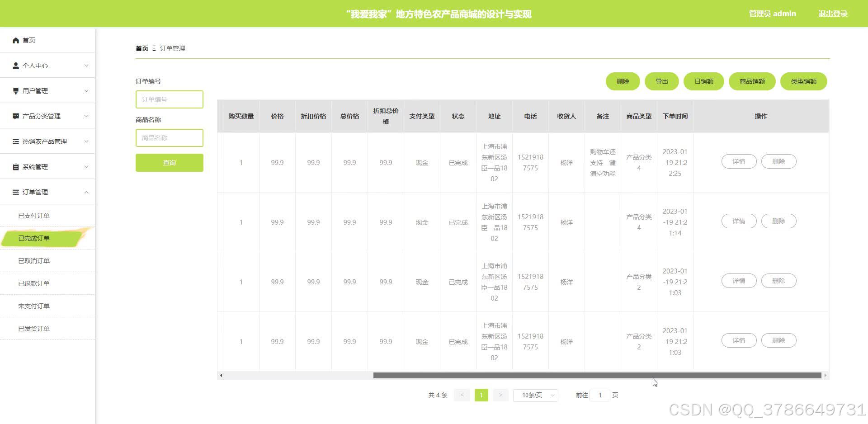Click the horizontal table scrollbar thumb
This screenshot has width=868, height=424.
[597, 375]
